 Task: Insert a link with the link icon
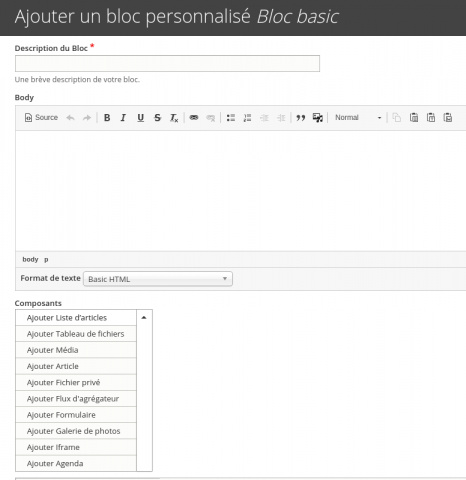(194, 118)
